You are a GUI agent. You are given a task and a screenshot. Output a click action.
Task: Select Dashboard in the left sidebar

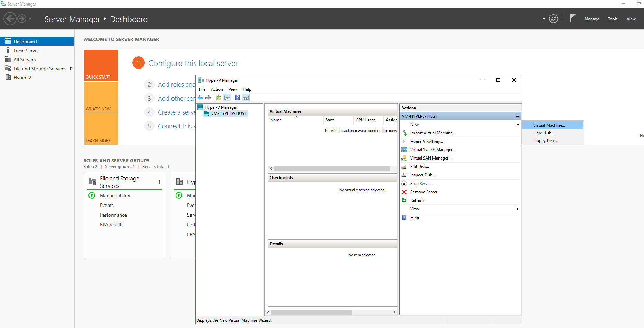click(x=37, y=42)
